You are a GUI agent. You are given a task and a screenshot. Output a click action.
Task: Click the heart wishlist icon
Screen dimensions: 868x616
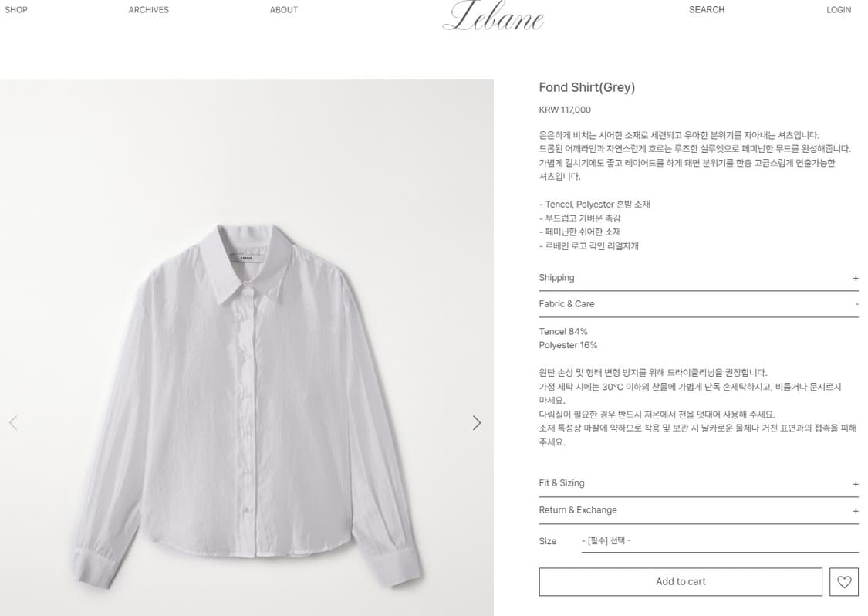[843, 582]
